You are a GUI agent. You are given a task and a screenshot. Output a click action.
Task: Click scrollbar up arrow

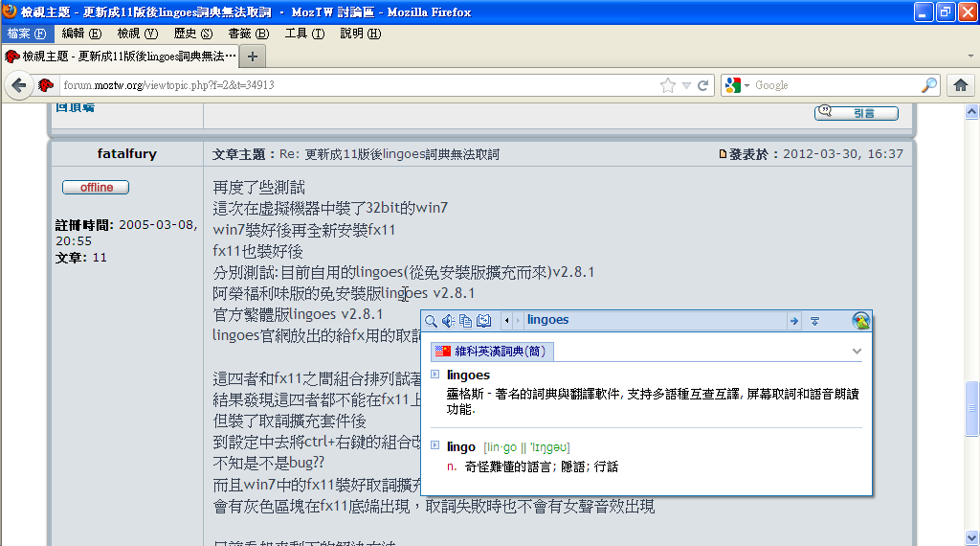[x=971, y=112]
